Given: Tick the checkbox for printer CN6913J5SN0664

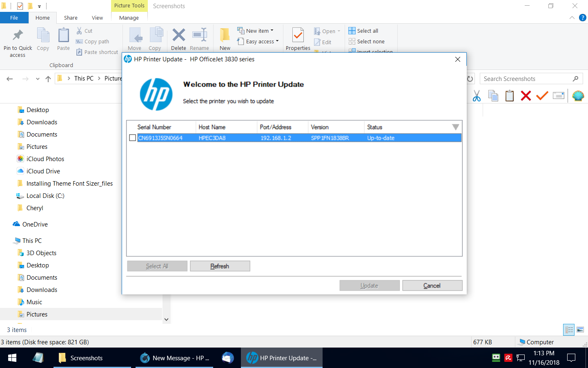Looking at the screenshot, I should pyautogui.click(x=132, y=138).
